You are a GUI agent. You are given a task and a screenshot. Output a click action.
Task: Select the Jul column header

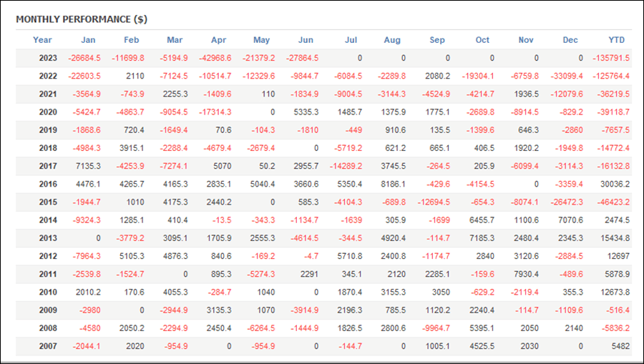click(x=351, y=40)
